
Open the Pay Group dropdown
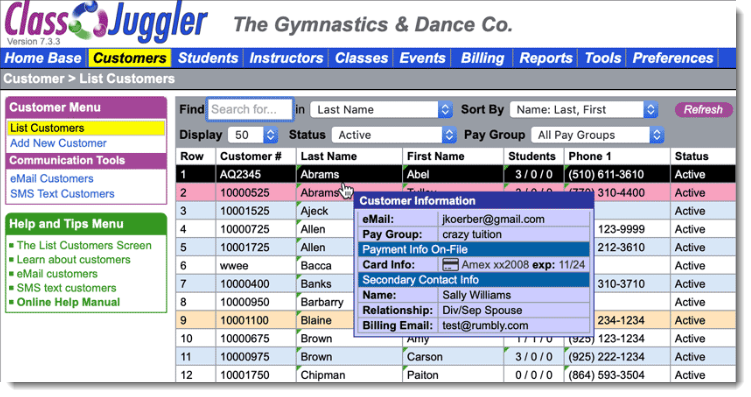point(597,135)
